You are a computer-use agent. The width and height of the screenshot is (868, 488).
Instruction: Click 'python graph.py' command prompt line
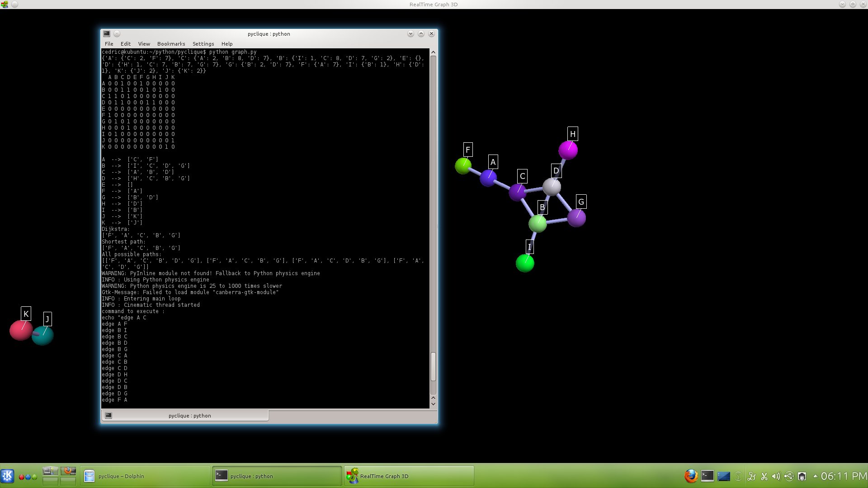[x=179, y=52]
